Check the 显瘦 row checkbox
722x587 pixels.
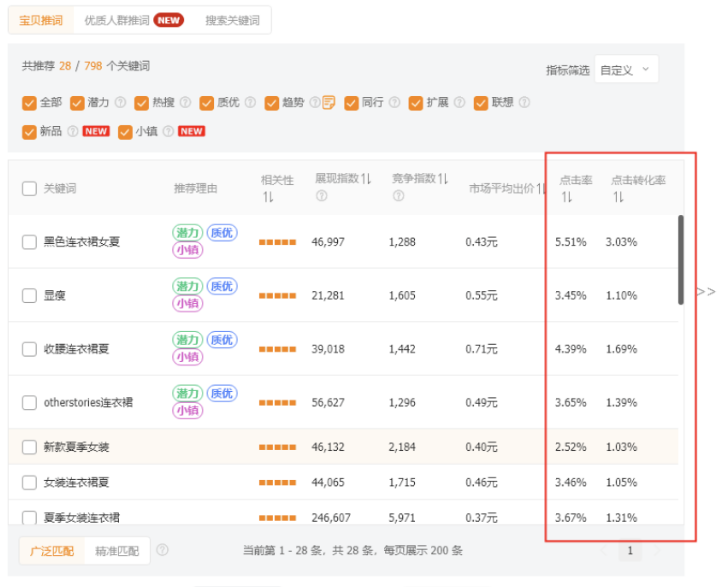[x=29, y=295]
